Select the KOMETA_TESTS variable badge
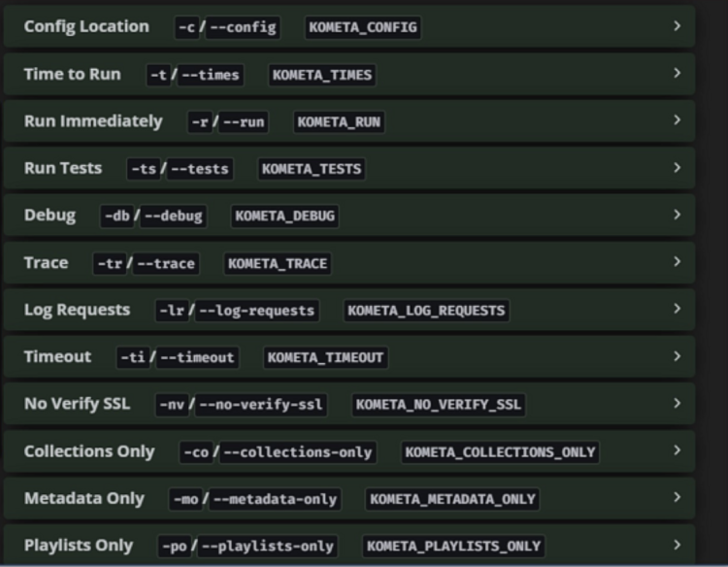Viewport: 728px width, 567px height. pos(311,169)
